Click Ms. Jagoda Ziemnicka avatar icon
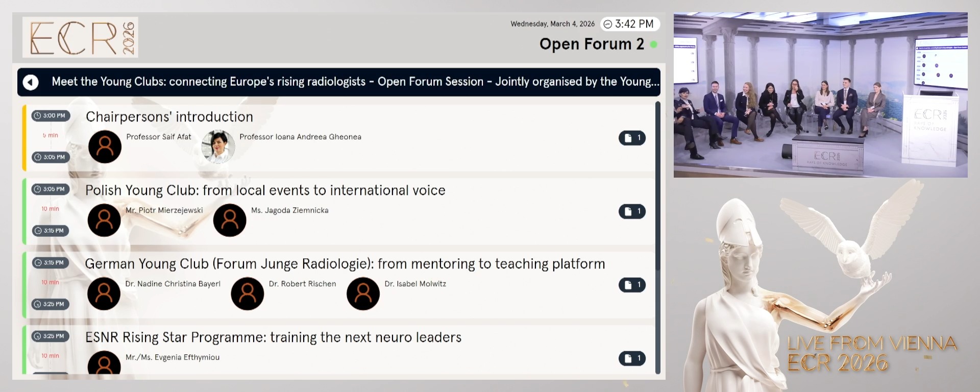 pos(230,220)
